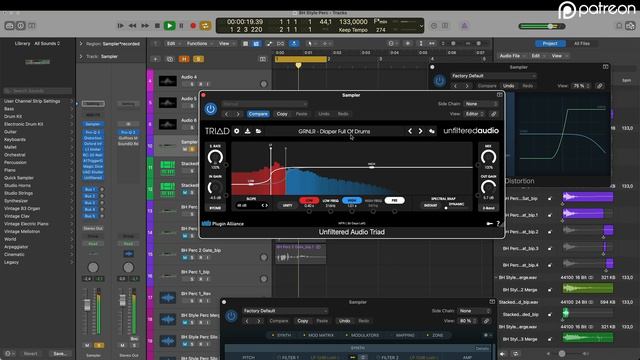Viewport: 640px width, 360px height.
Task: Toggle yellow global S solo button
Action: point(198,59)
